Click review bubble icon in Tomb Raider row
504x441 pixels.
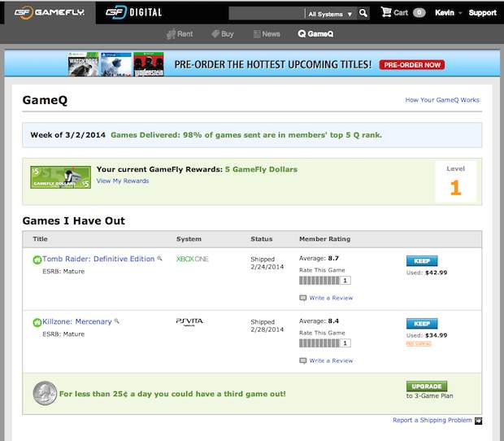[302, 298]
